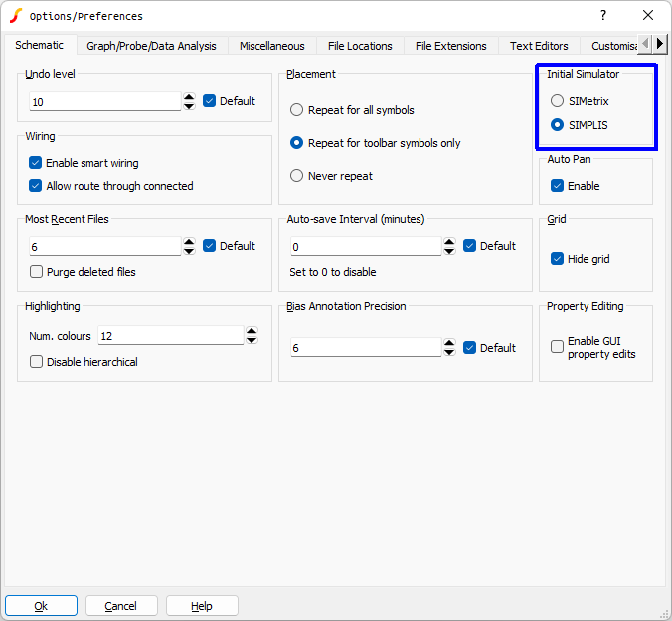Choose Never repeat placement option

tap(296, 176)
